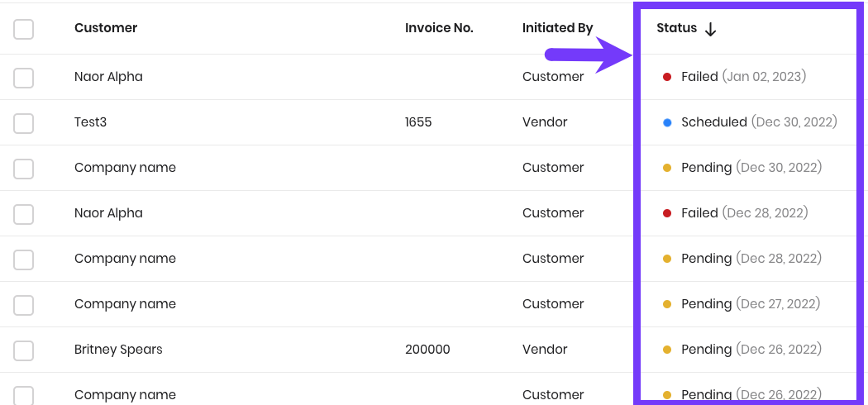Image resolution: width=868 pixels, height=405 pixels.
Task: Check the first Naor Alpha row checkbox
Action: click(x=23, y=78)
